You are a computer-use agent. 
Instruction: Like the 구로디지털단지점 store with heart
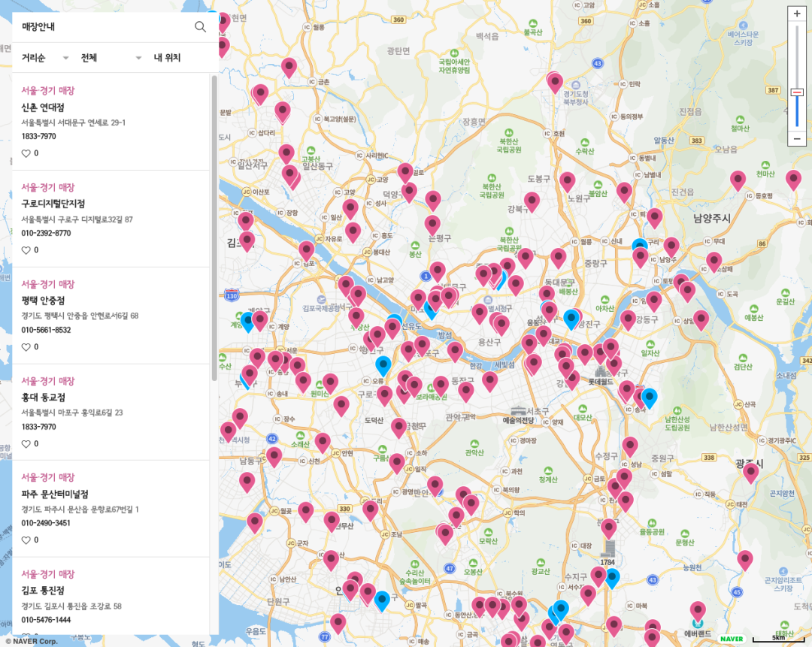[x=26, y=250]
